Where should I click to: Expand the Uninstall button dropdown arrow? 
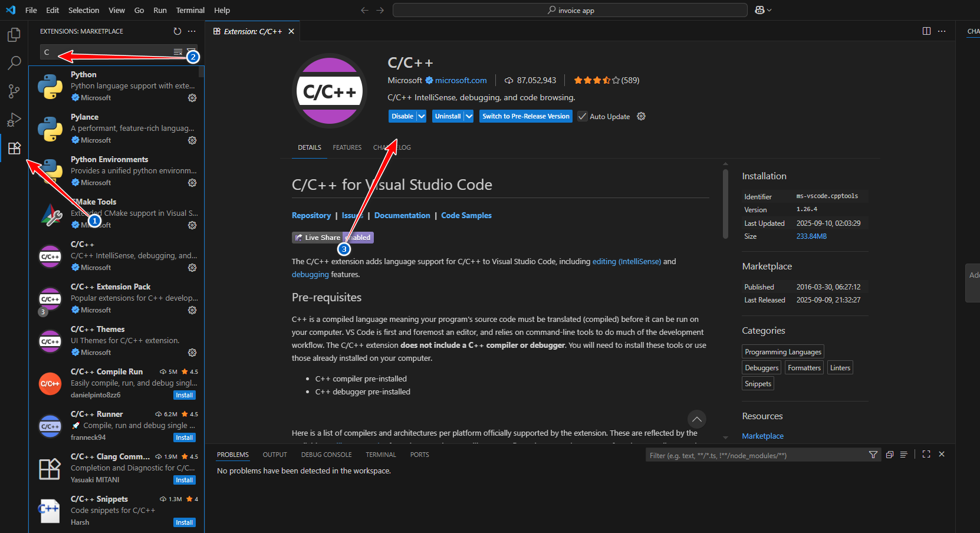tap(469, 117)
